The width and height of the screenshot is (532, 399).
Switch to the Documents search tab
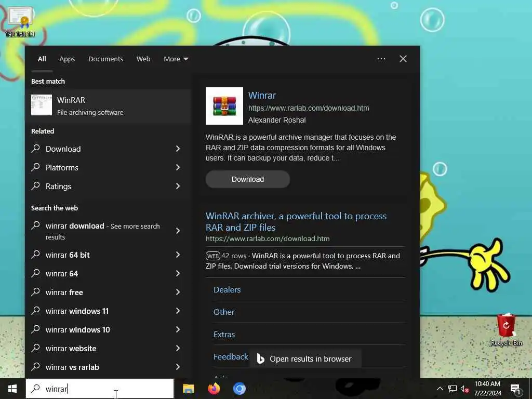coord(105,59)
